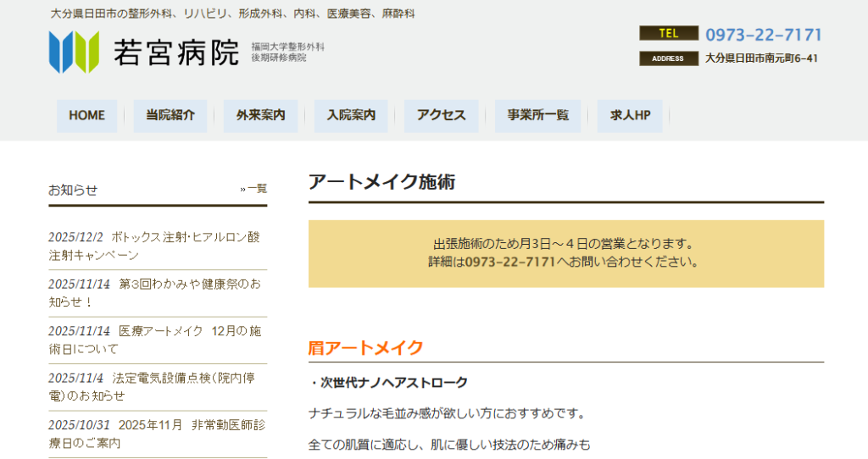Image resolution: width=868 pixels, height=459 pixels.
Task: Click the Wakamiya Hospital logo icon
Action: (74, 52)
